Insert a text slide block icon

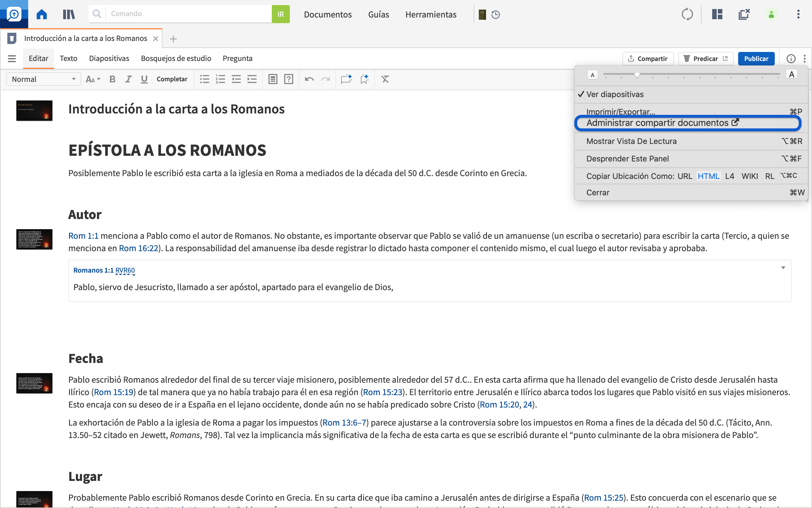[273, 79]
